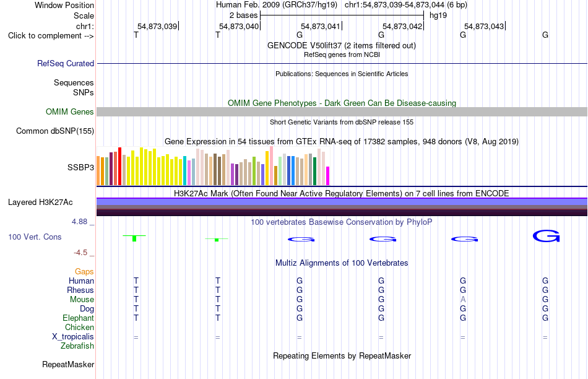588x379 pixels.
Task: Click 'Repeating Elements by RepeatMasker' title
Action: (342, 355)
